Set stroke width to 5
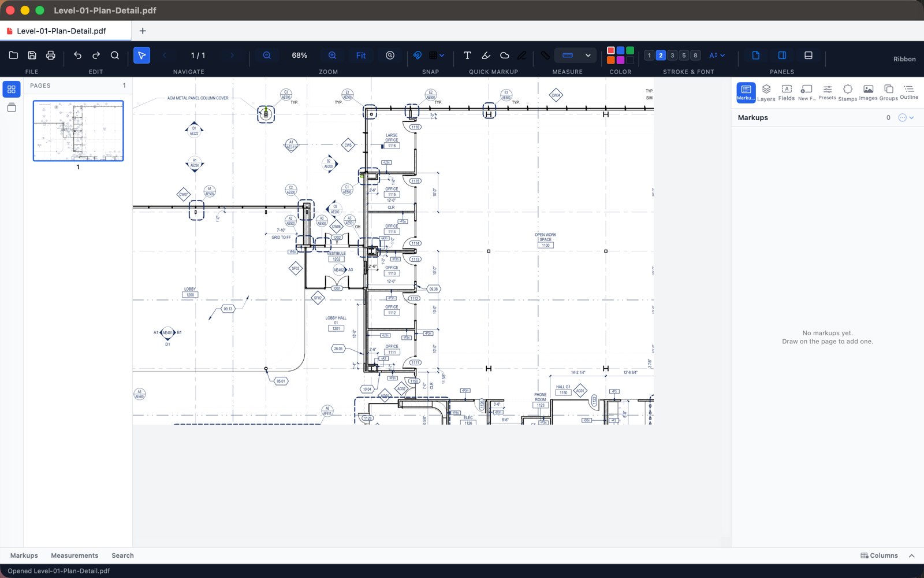This screenshot has height=578, width=924. [x=684, y=55]
